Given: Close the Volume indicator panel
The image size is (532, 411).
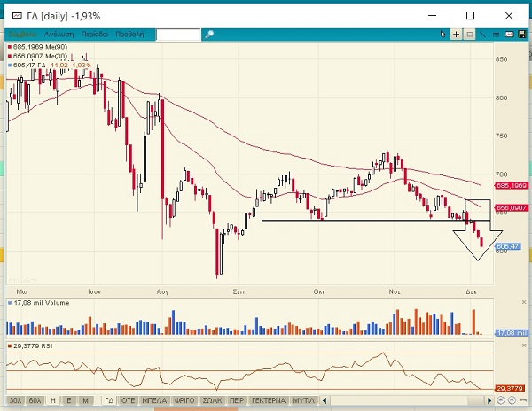Looking at the screenshot, I should (x=523, y=302).
